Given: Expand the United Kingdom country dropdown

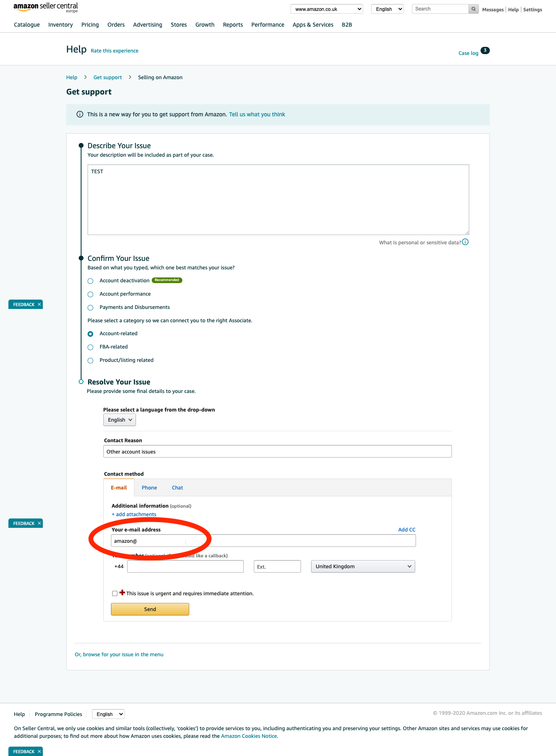Looking at the screenshot, I should pos(363,567).
